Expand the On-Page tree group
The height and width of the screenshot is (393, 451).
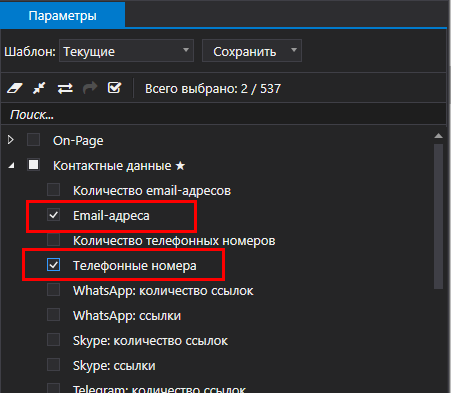11,140
